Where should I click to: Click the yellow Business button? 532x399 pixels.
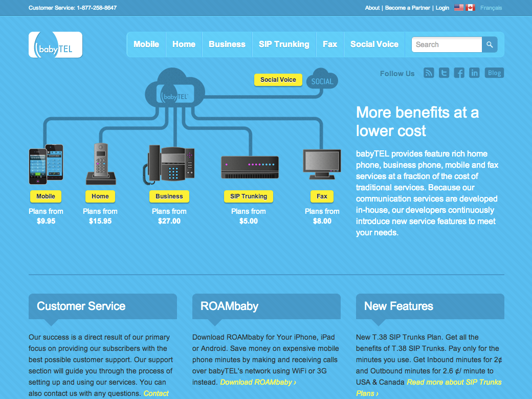point(169,196)
